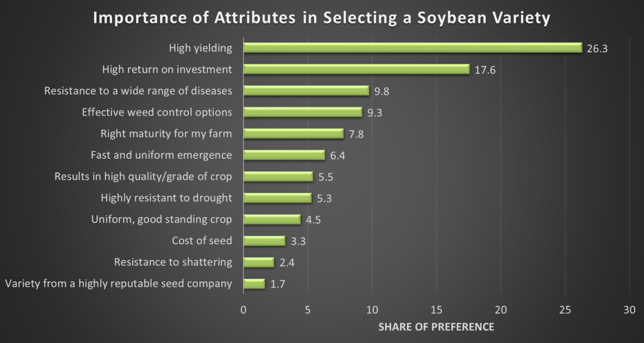Viewport: 644px width, 343px height.
Task: Click the Highly resistant to drought bar
Action: (x=277, y=198)
